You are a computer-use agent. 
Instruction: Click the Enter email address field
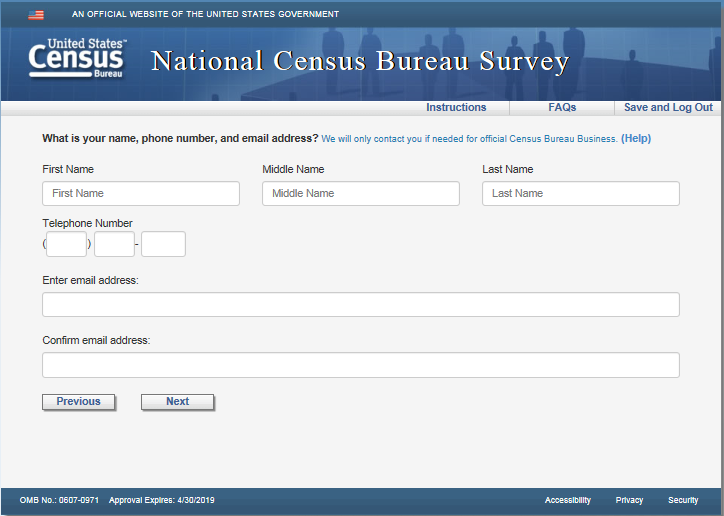[x=361, y=305]
